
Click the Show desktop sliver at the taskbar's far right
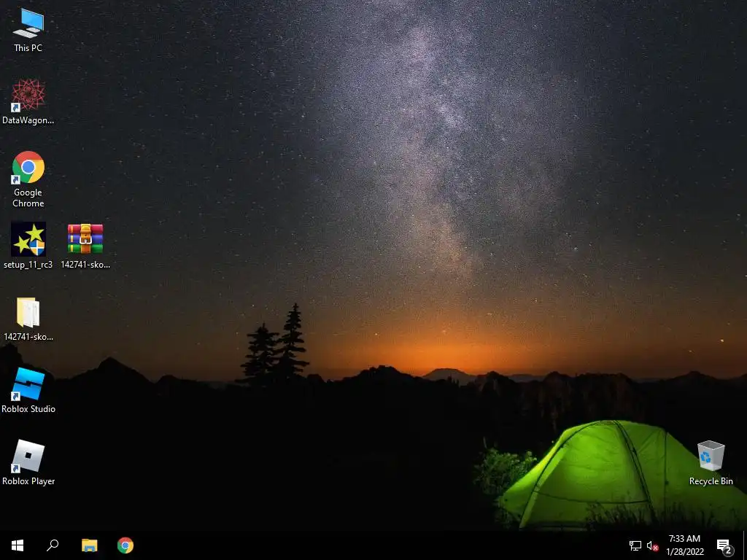coord(745,545)
